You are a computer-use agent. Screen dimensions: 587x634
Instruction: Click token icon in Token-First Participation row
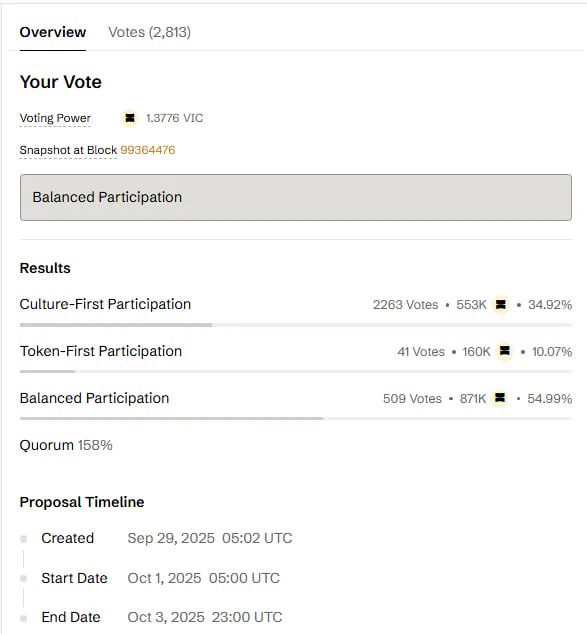[505, 351]
